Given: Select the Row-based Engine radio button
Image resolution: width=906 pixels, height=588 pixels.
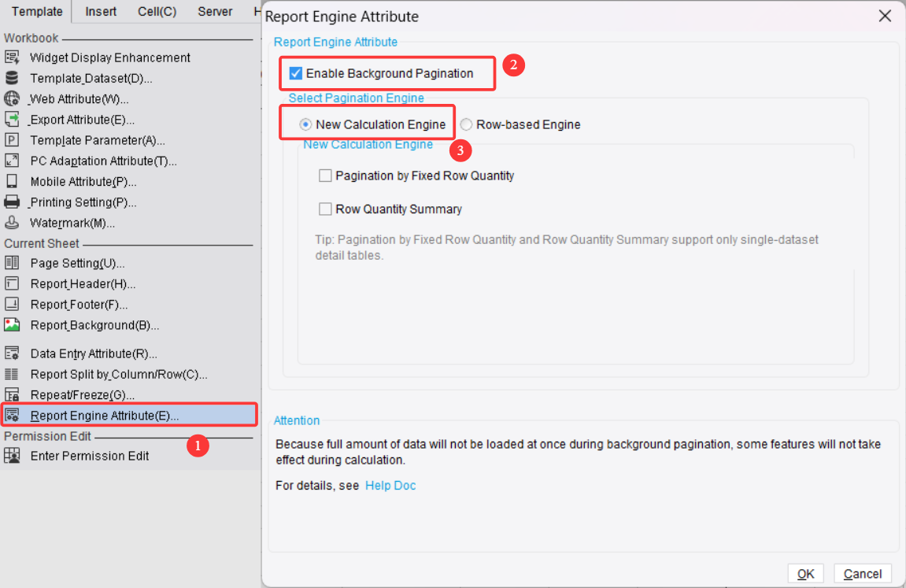Looking at the screenshot, I should pos(466,124).
